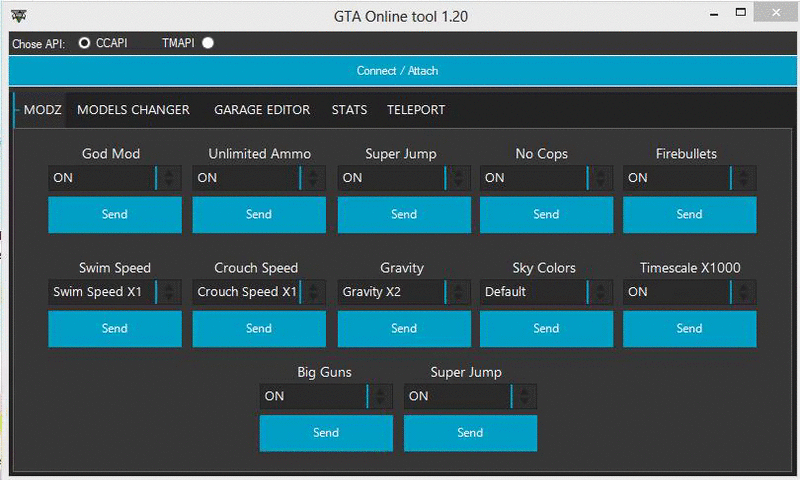The image size is (800, 480).
Task: Send the Swim Speed setting
Action: coord(115,329)
